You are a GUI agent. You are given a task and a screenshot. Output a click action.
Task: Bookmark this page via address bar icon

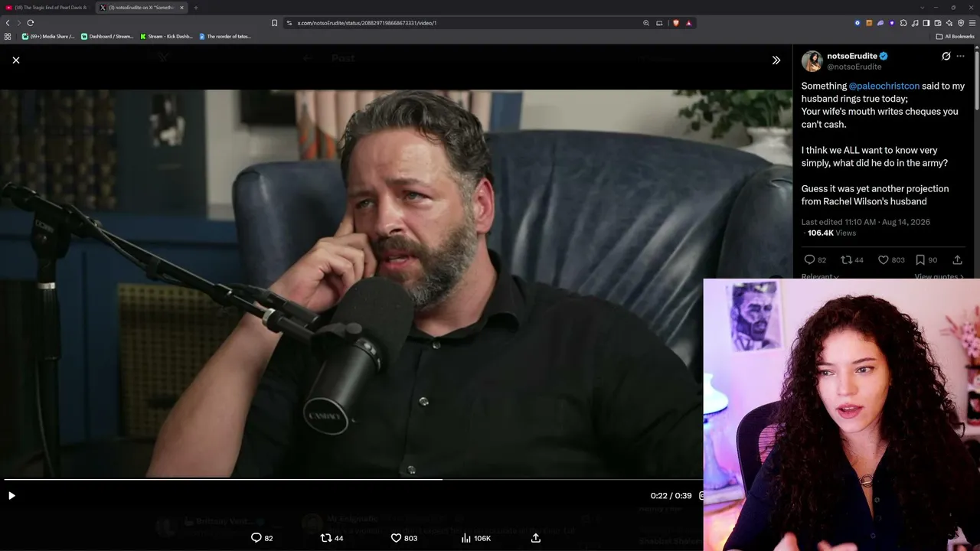tap(274, 23)
